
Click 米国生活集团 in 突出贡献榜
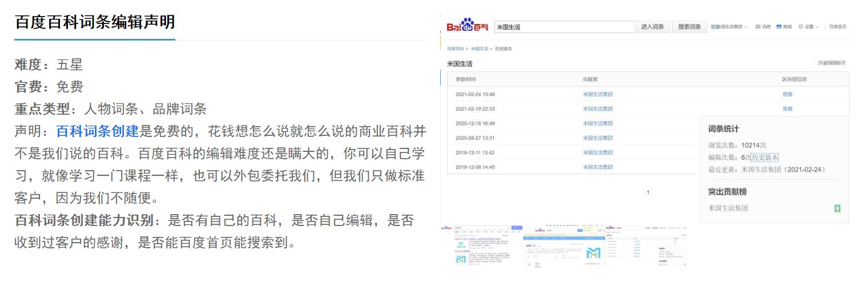(728, 208)
